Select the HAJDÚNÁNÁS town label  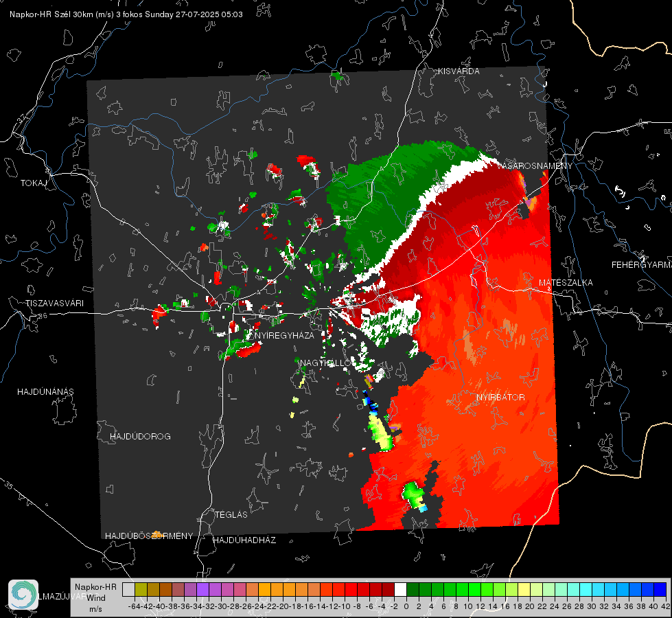[45, 392]
